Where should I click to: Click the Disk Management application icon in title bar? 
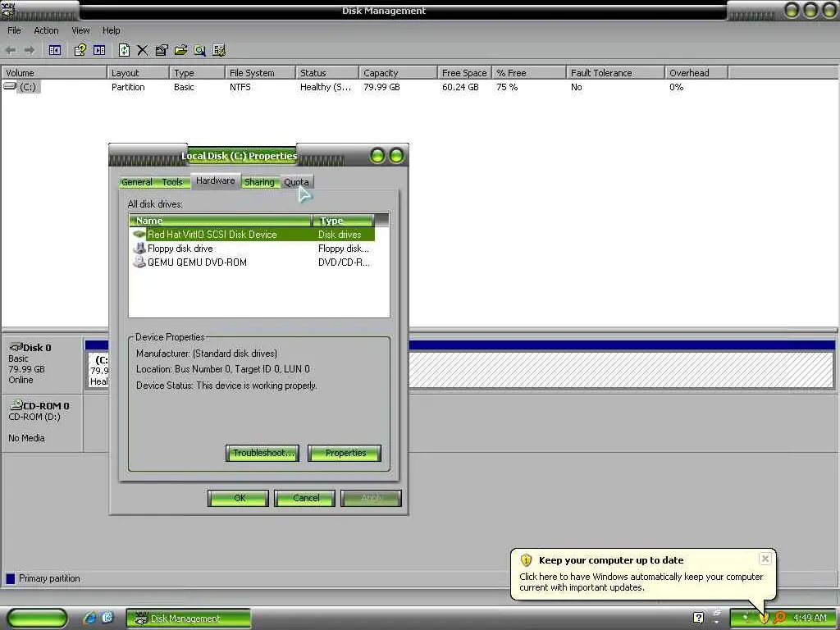click(7, 11)
